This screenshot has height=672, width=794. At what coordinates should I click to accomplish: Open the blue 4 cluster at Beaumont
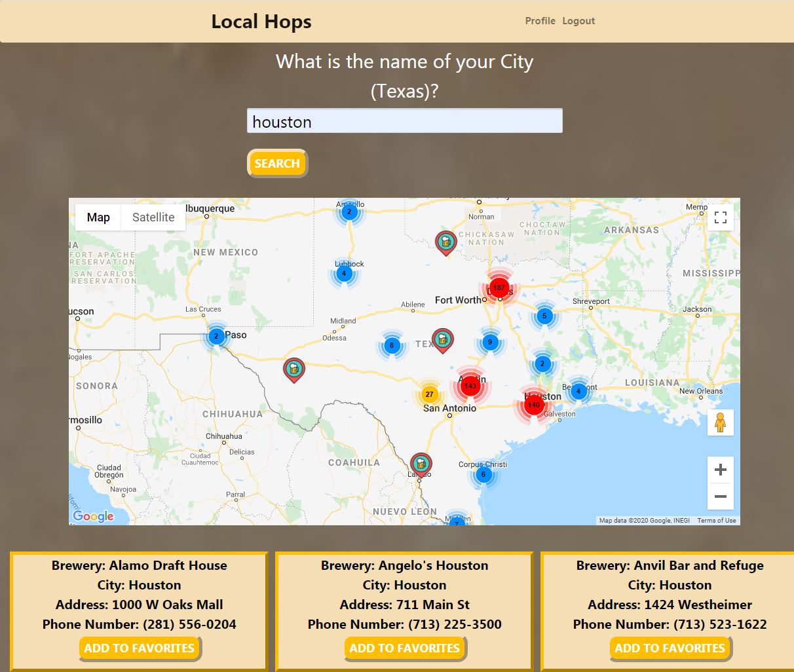tap(578, 392)
